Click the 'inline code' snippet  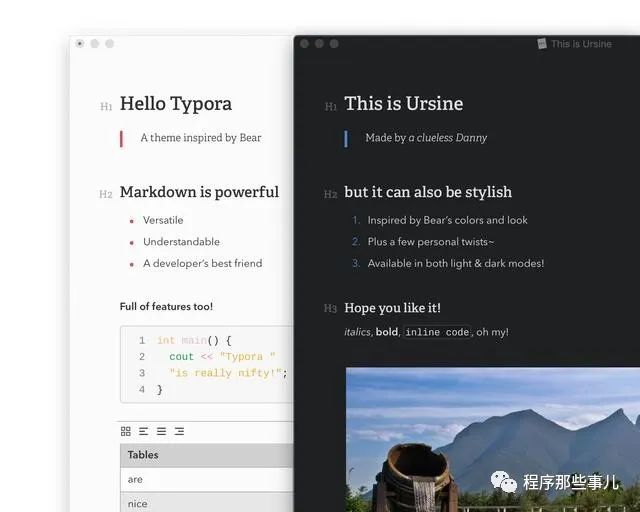click(x=437, y=332)
